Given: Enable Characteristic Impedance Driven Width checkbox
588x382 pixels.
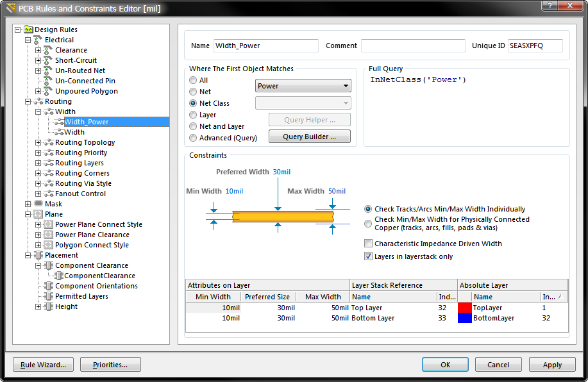Looking at the screenshot, I should point(368,244).
